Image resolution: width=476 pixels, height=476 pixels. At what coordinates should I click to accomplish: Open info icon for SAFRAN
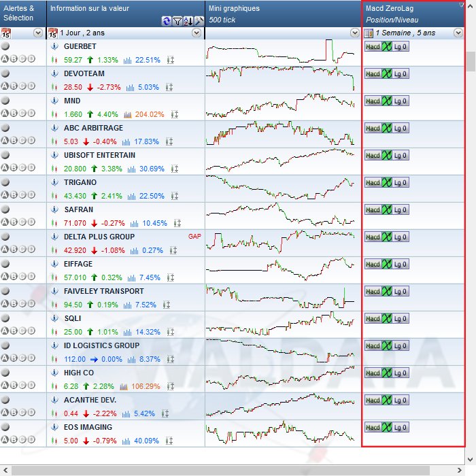[x=54, y=209]
